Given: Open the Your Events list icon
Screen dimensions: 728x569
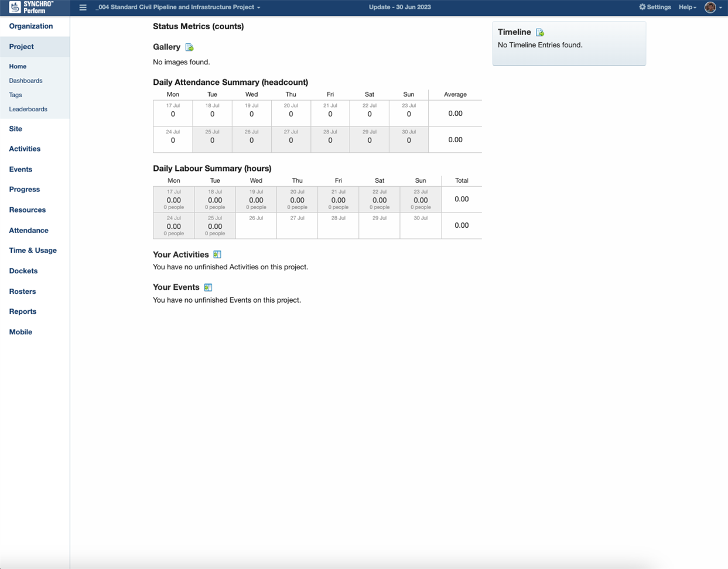Looking at the screenshot, I should [x=208, y=287].
